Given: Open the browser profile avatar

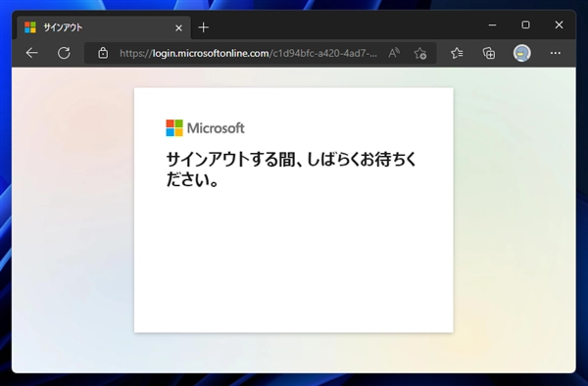Looking at the screenshot, I should point(521,53).
